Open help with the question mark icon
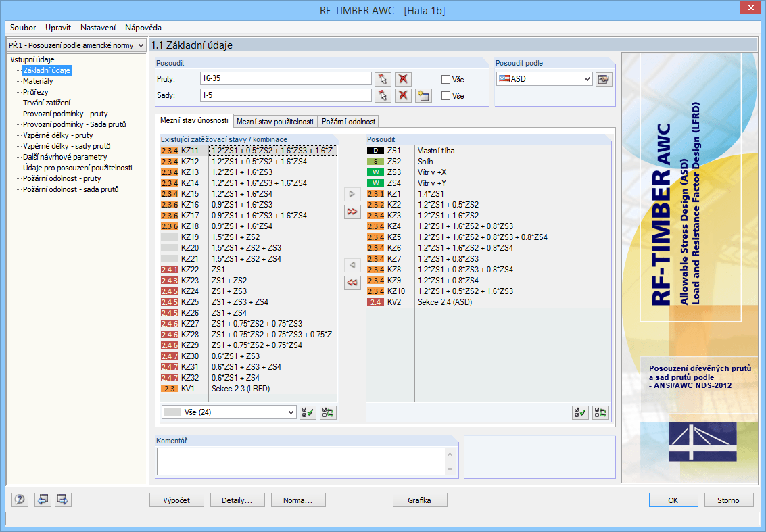 [x=20, y=500]
